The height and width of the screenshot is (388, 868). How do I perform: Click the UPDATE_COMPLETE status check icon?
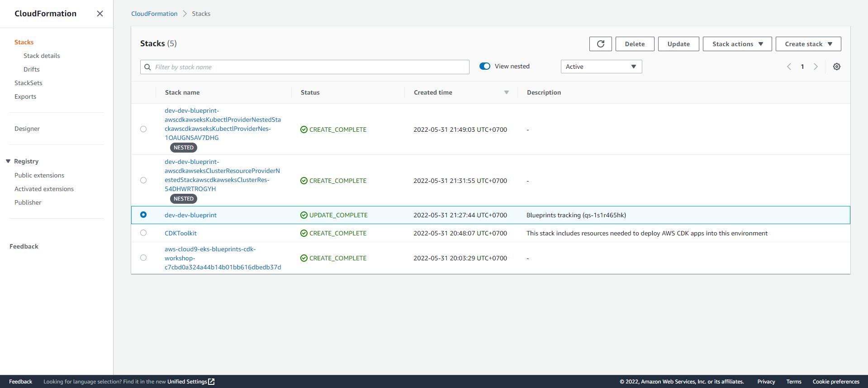[x=304, y=215]
